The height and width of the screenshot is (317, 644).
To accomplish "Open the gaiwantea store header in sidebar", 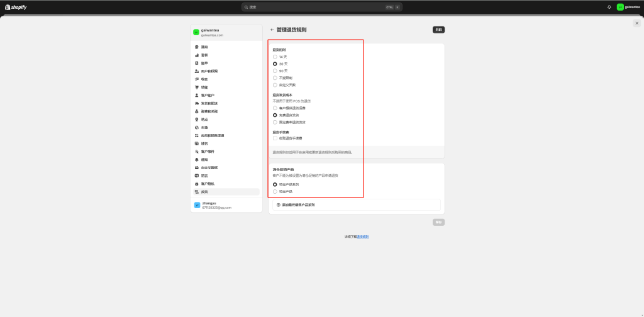I will click(x=226, y=33).
